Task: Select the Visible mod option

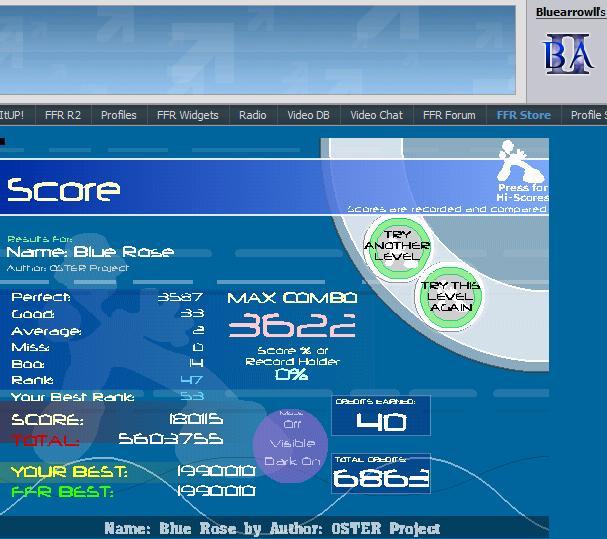Action: [291, 443]
